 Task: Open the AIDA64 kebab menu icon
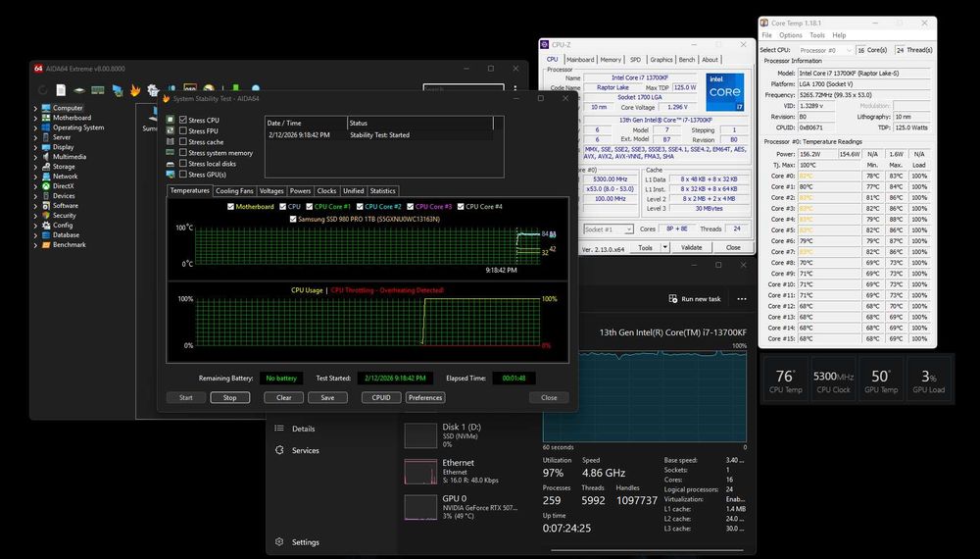(x=515, y=89)
